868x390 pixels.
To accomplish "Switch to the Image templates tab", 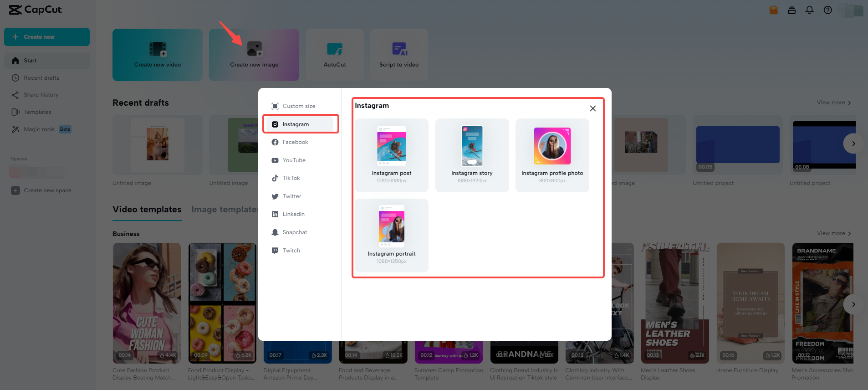I will point(225,210).
